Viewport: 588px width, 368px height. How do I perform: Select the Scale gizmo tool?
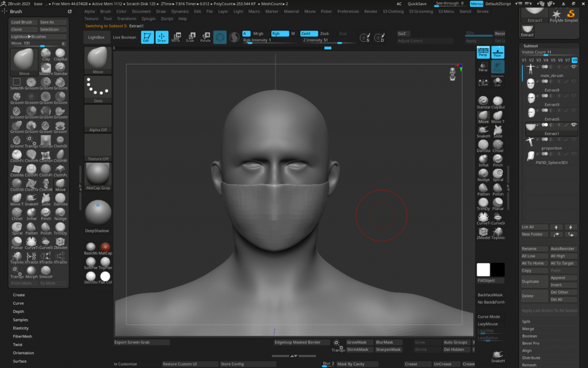[x=191, y=37]
